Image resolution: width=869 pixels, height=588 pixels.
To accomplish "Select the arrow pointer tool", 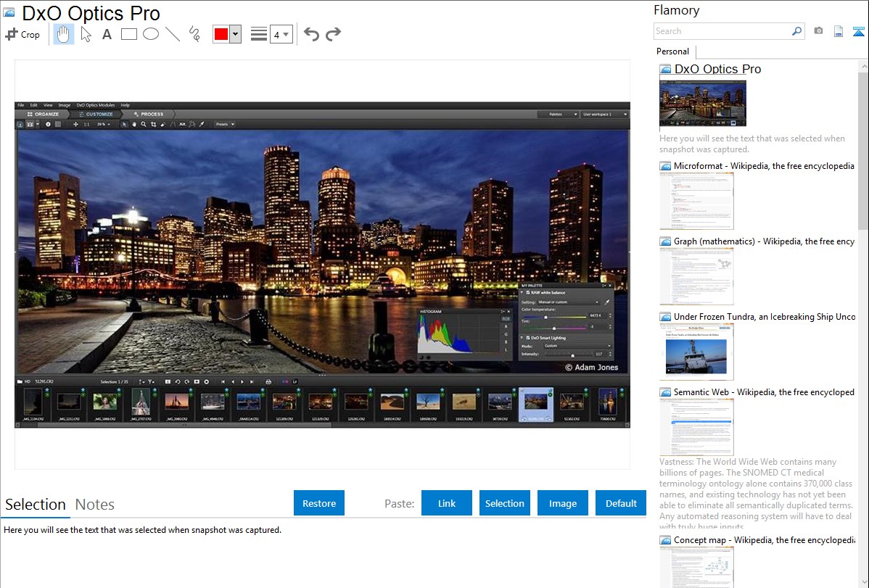I will [x=86, y=34].
